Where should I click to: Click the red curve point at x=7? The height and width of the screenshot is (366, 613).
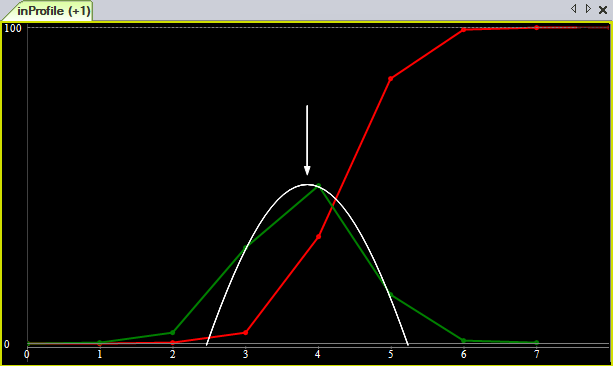click(536, 27)
